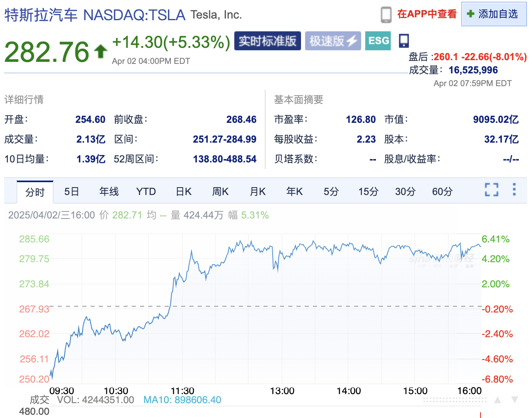This screenshot has width=532, height=418.
Task: Open the ESG badge
Action: (378, 41)
